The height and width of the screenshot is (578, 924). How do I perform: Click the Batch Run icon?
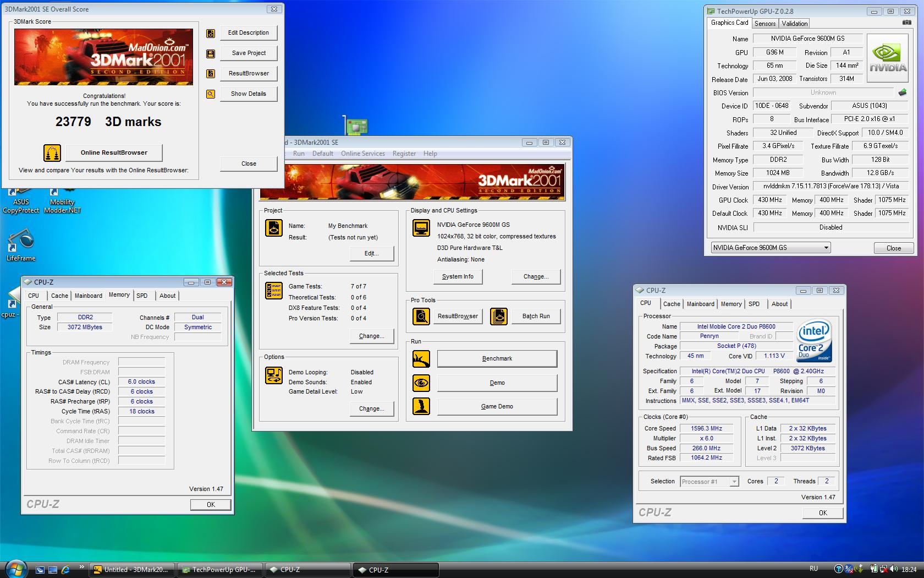pyautogui.click(x=499, y=317)
